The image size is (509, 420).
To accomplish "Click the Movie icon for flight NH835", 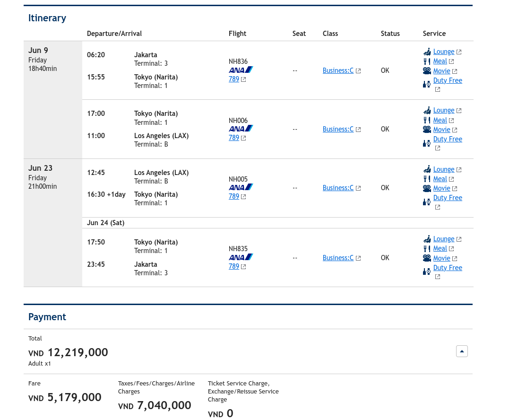I will 427,258.
